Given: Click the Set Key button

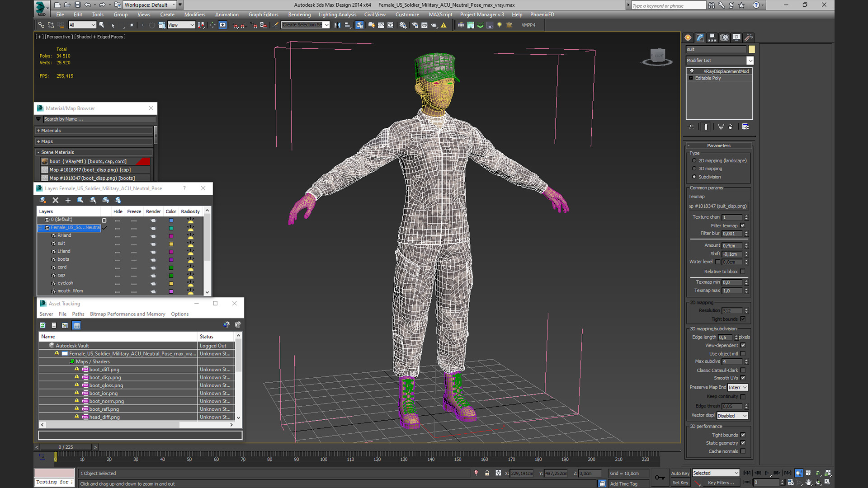Looking at the screenshot, I should (680, 483).
